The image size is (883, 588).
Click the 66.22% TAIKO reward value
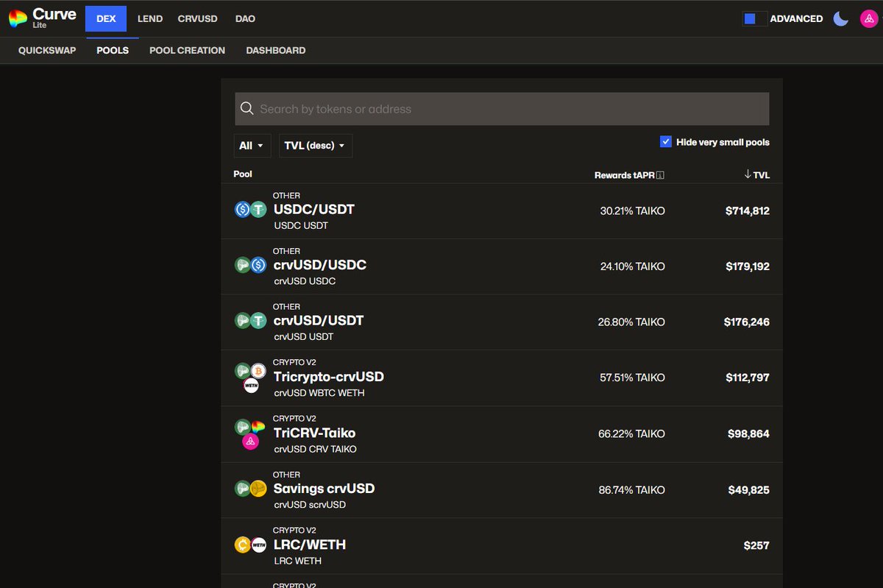(x=632, y=434)
